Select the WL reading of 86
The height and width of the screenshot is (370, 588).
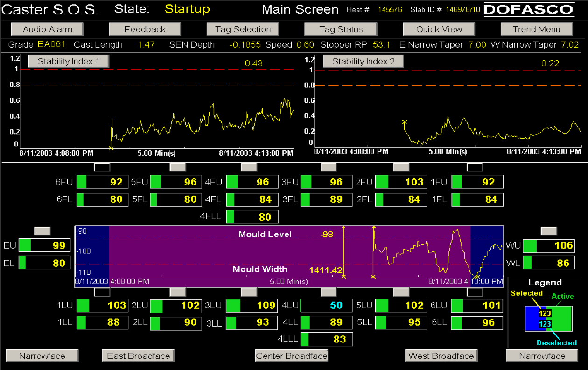549,263
